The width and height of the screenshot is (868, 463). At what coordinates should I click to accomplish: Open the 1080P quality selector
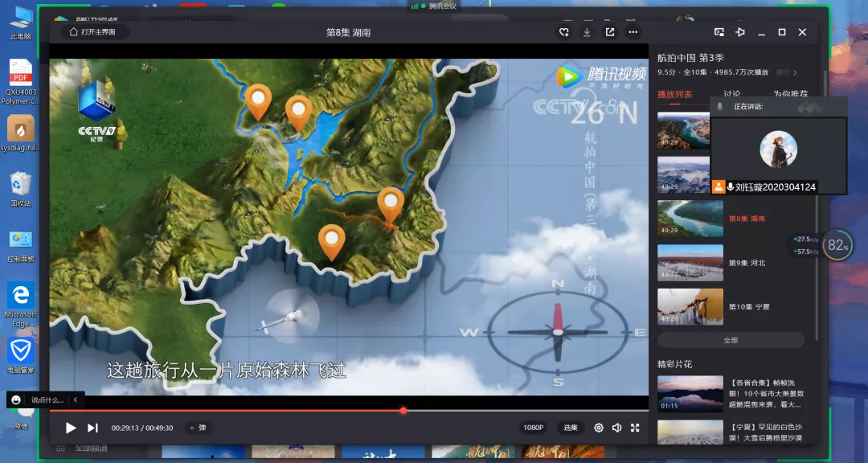click(x=534, y=428)
